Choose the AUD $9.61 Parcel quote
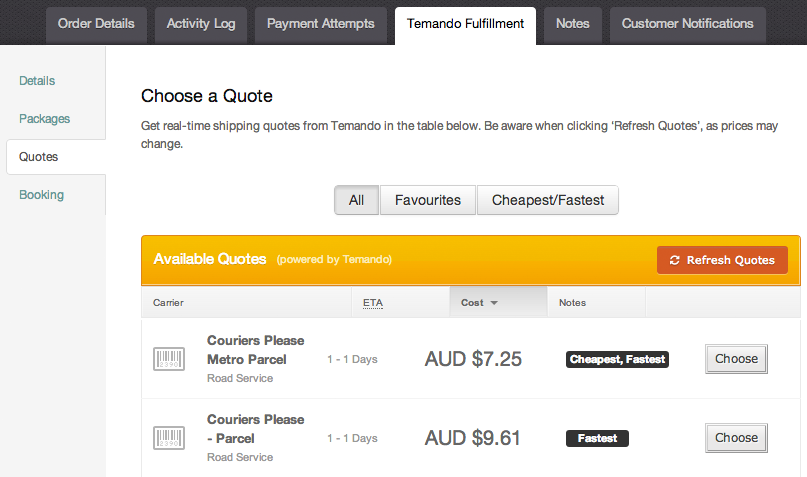The height and width of the screenshot is (477, 807). 736,438
